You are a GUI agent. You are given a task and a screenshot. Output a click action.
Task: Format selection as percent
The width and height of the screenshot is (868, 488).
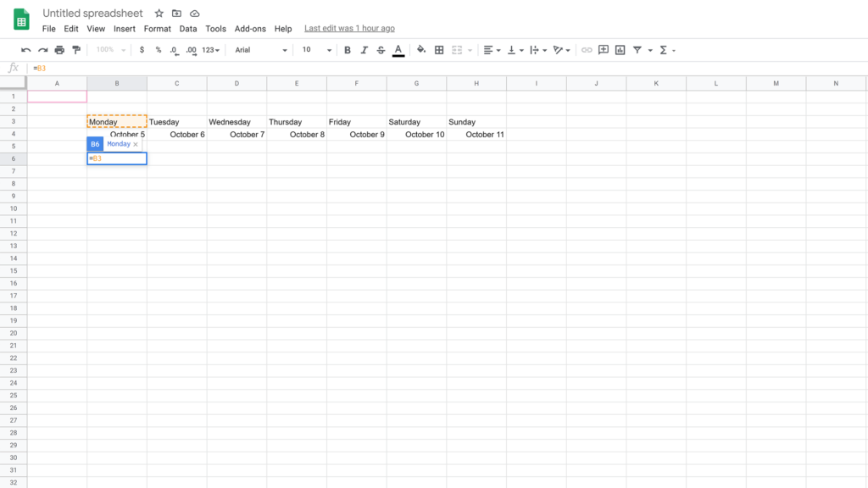tap(157, 50)
